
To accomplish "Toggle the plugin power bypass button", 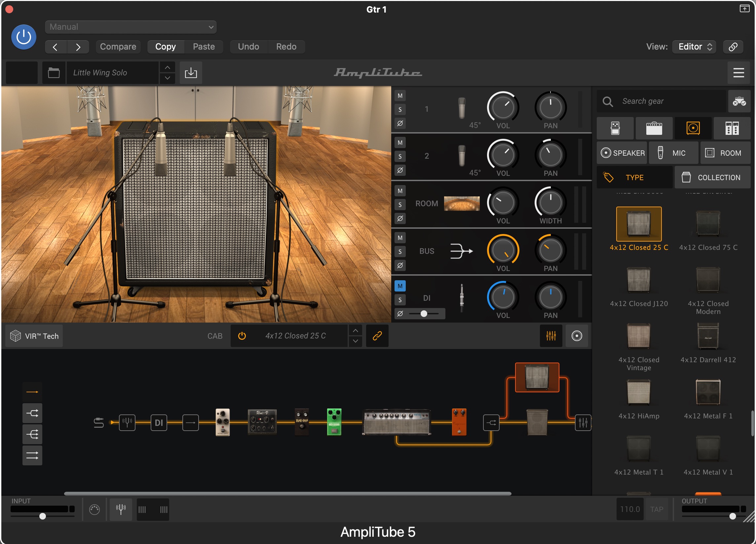I will point(24,37).
